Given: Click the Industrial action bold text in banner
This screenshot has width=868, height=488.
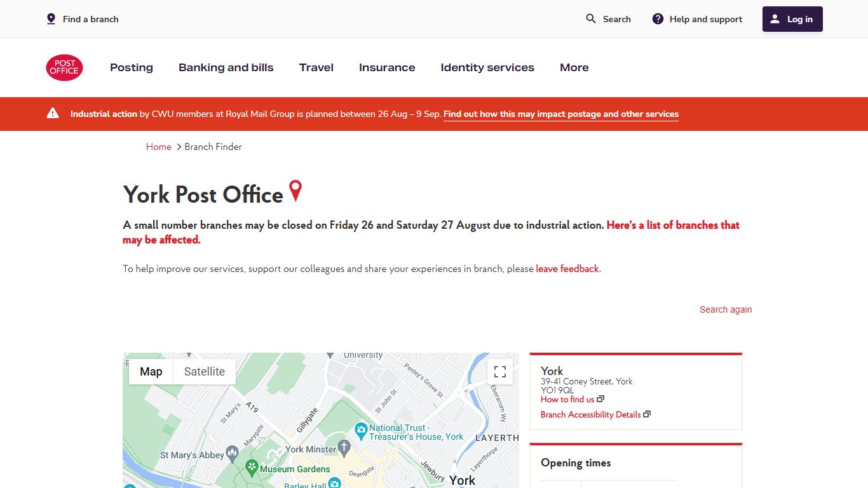Looking at the screenshot, I should click(x=104, y=114).
